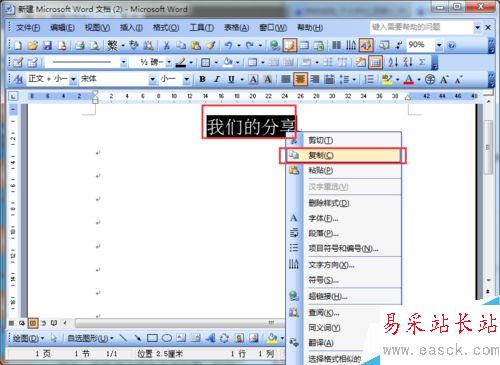
Task: Open the 文件(F) menu
Action: pyautogui.click(x=28, y=28)
